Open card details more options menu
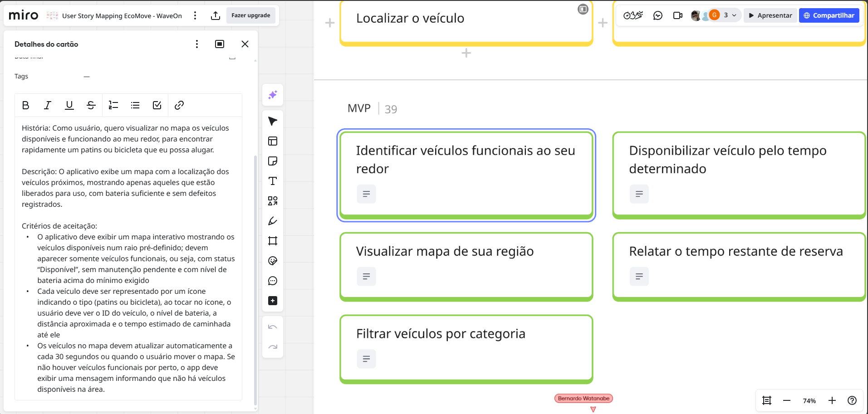868x414 pixels. coord(196,44)
